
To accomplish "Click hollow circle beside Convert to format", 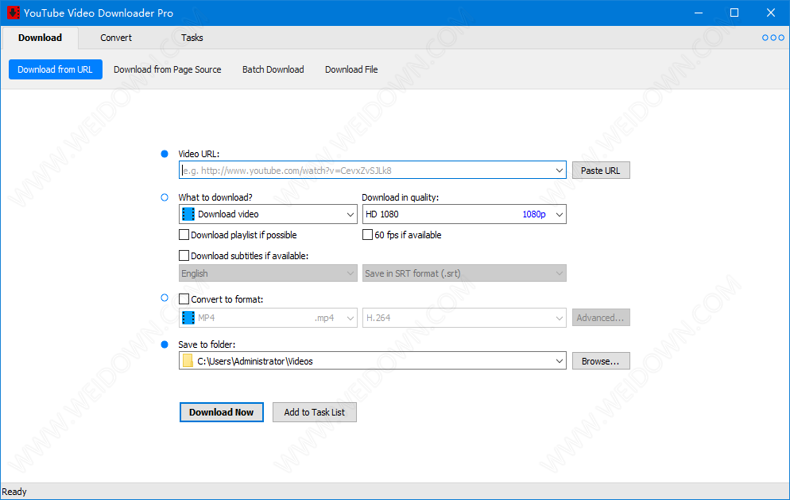I will coord(164,298).
